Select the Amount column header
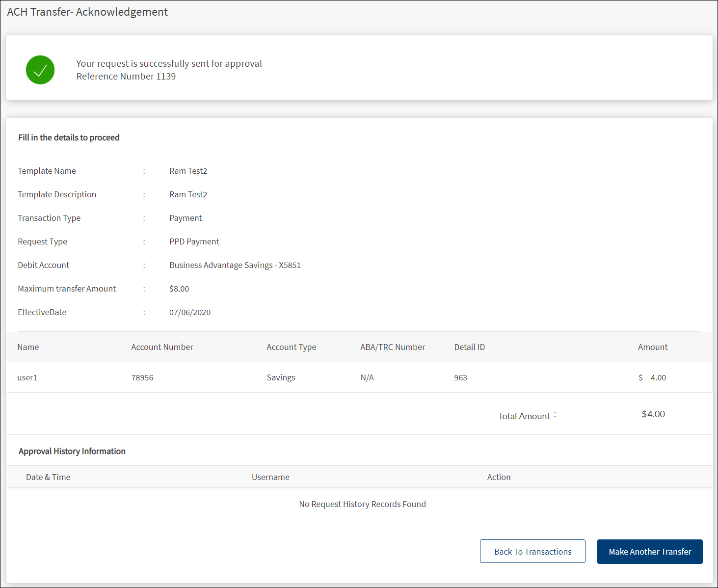718x588 pixels. click(652, 347)
